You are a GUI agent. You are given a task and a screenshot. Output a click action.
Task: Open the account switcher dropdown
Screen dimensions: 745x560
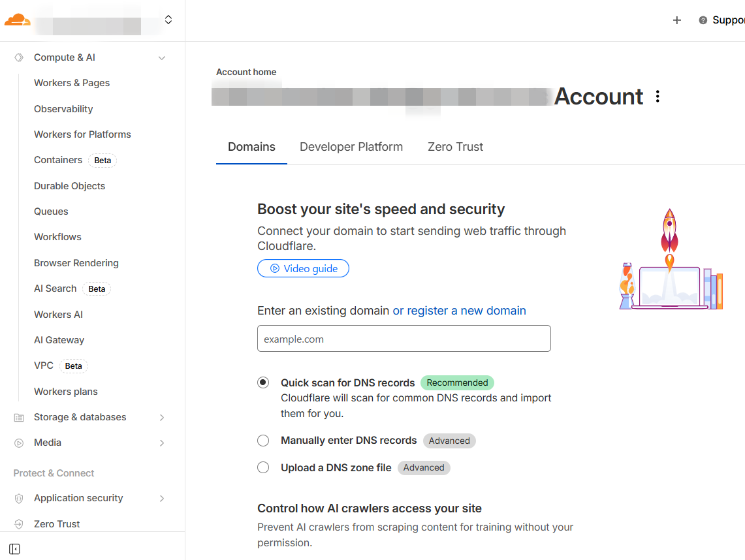click(x=168, y=20)
